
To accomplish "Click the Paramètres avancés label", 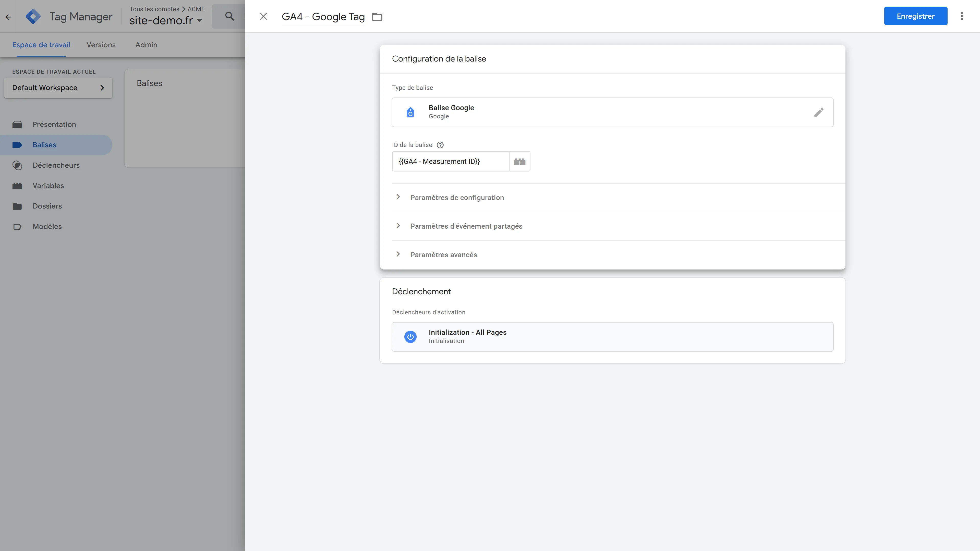I will pos(444,255).
